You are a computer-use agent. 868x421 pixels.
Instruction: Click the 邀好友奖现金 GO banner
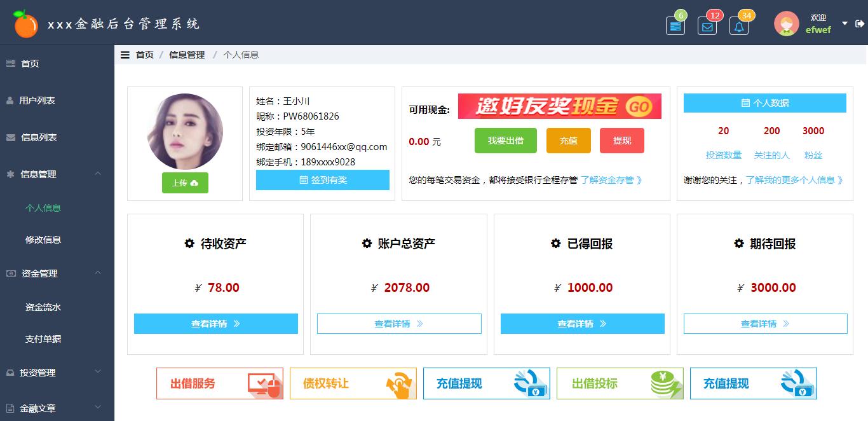click(560, 106)
